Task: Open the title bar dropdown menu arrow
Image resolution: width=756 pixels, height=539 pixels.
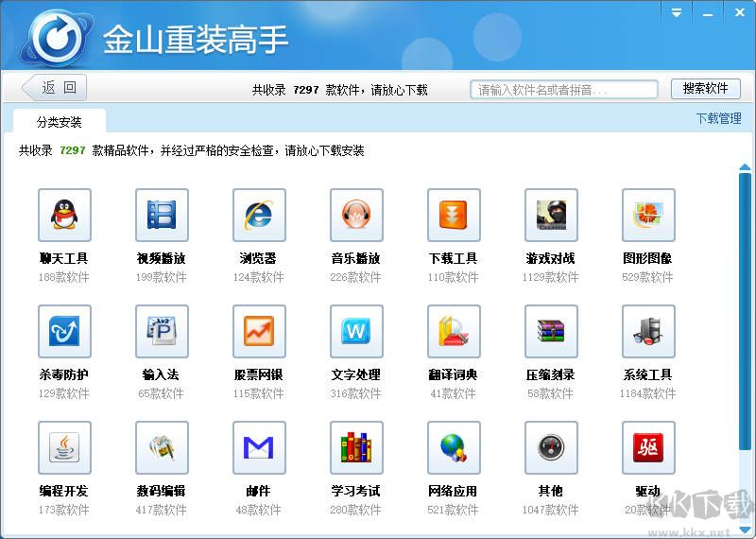Action: 677,13
